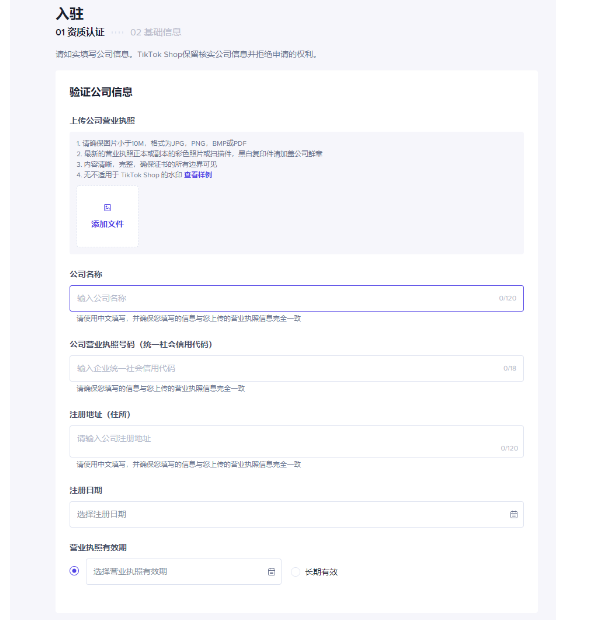Screen dimensions: 603x620
Task: Open the calendar icon in 注册日期 field
Action: 514,514
